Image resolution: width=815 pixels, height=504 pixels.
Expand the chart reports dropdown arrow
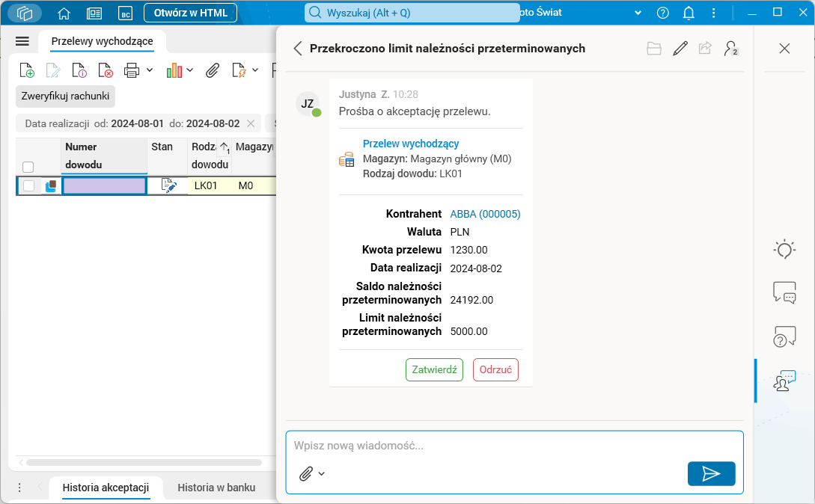pyautogui.click(x=189, y=70)
